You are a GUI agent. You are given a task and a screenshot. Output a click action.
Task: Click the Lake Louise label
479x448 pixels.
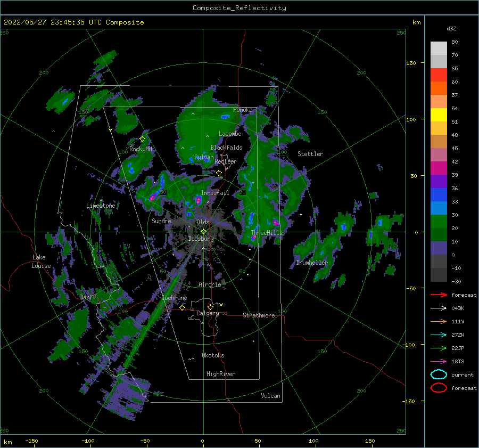point(42,262)
